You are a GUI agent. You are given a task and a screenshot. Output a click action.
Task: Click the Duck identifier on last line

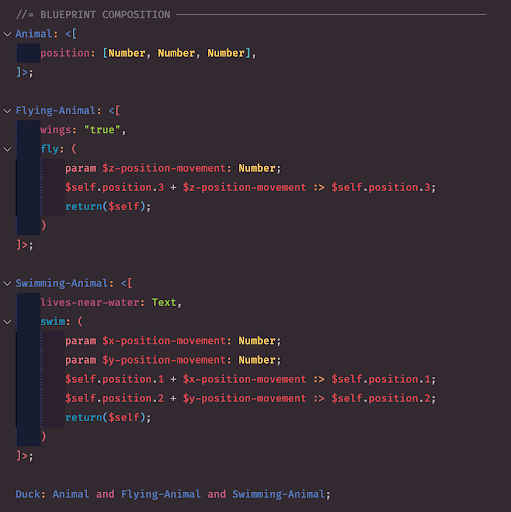pyautogui.click(x=28, y=494)
